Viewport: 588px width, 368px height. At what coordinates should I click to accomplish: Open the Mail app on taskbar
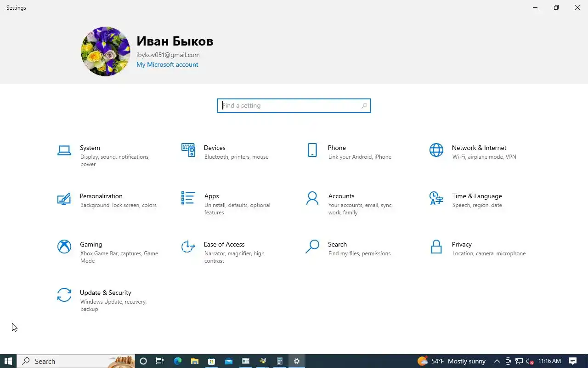coord(229,361)
